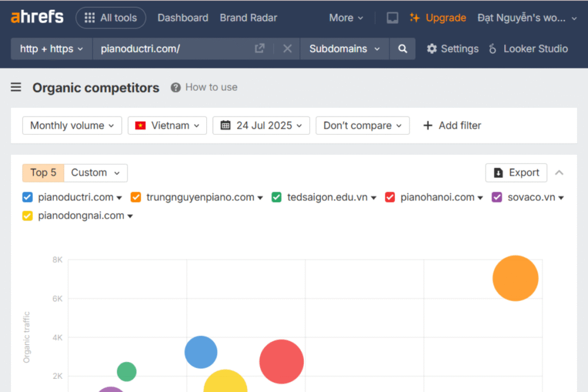Open the hamburger sidebar menu

pyautogui.click(x=16, y=87)
